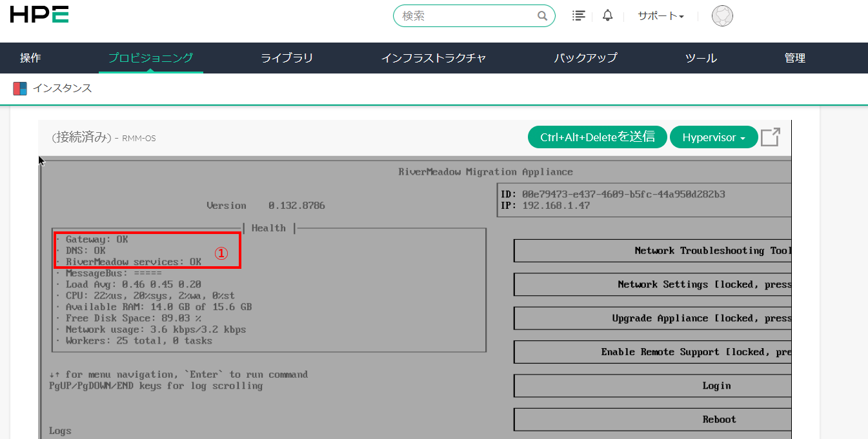Viewport: 868px width, 439px height.
Task: Click the HPE logo
Action: coord(39,15)
